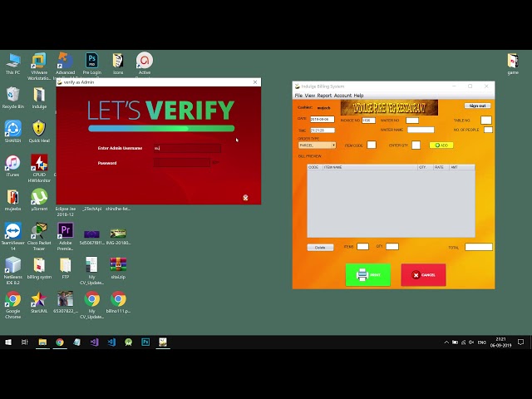Viewport: 532px width, 399px height.
Task: Open the File menu in billing system
Action: click(298, 96)
